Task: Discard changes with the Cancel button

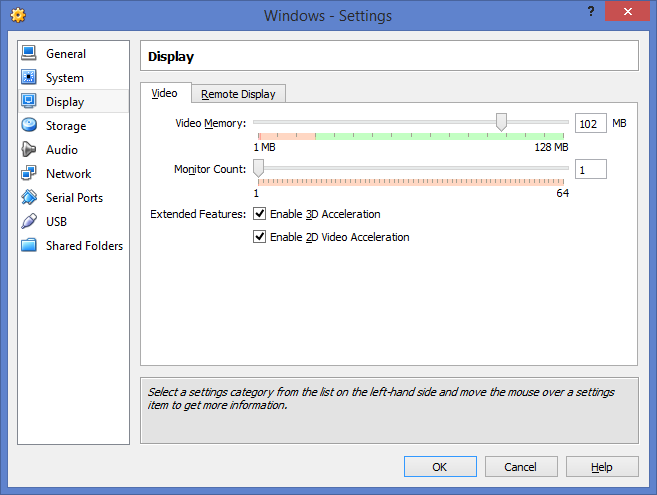Action: (x=521, y=466)
